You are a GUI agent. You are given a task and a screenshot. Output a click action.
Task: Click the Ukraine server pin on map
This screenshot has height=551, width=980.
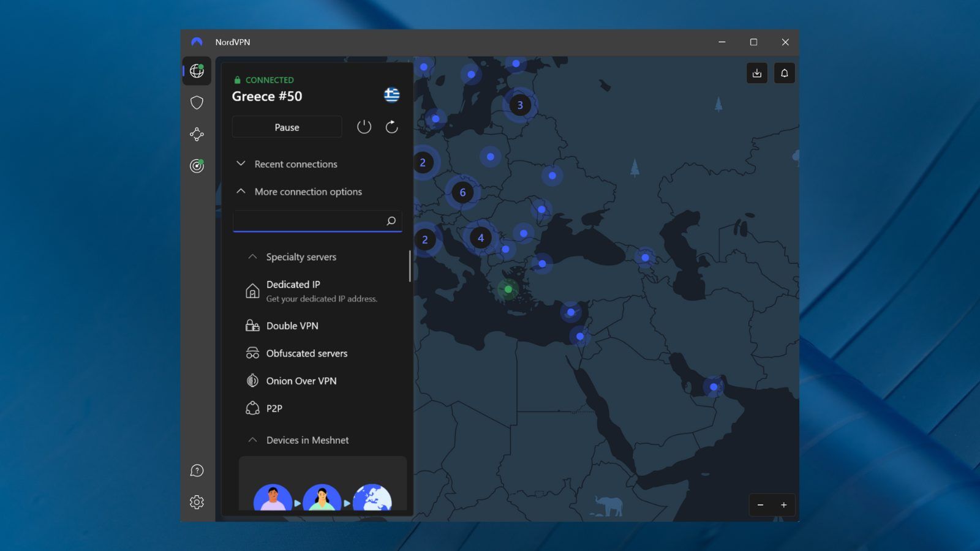coord(552,176)
